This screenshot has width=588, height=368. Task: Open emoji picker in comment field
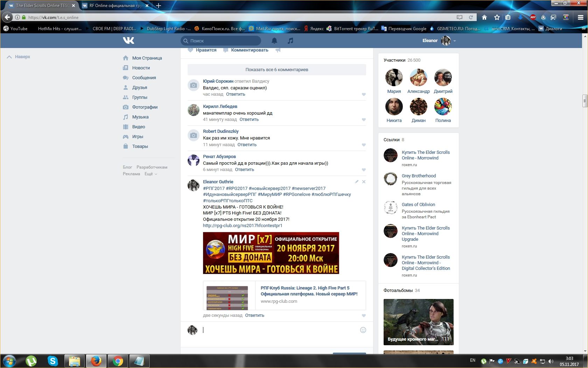click(363, 330)
